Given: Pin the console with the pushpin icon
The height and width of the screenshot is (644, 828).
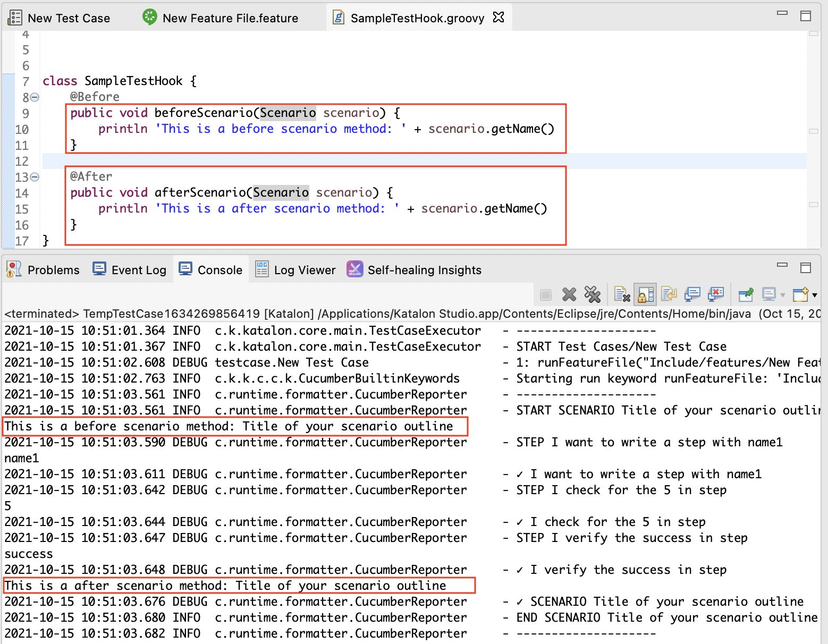Looking at the screenshot, I should 746,294.
